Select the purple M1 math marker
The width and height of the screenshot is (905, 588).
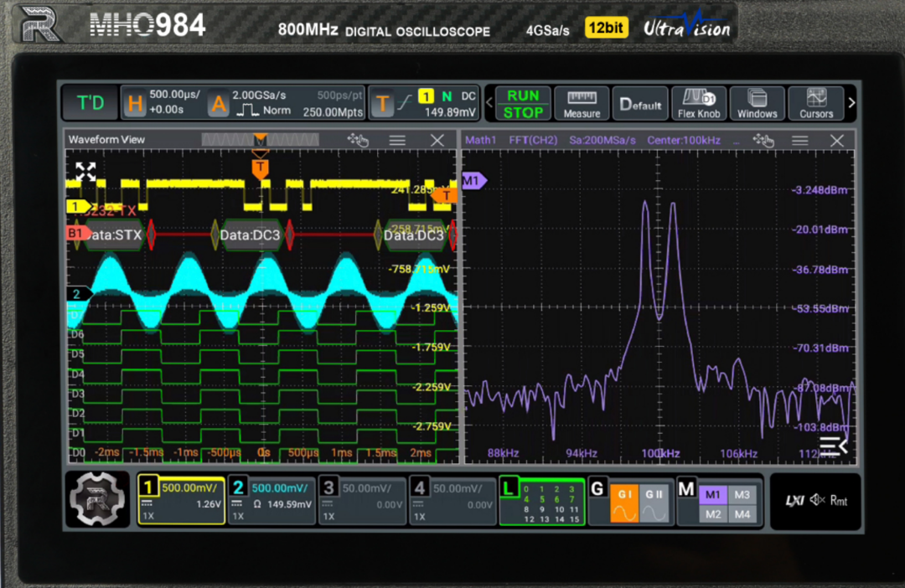(x=473, y=181)
